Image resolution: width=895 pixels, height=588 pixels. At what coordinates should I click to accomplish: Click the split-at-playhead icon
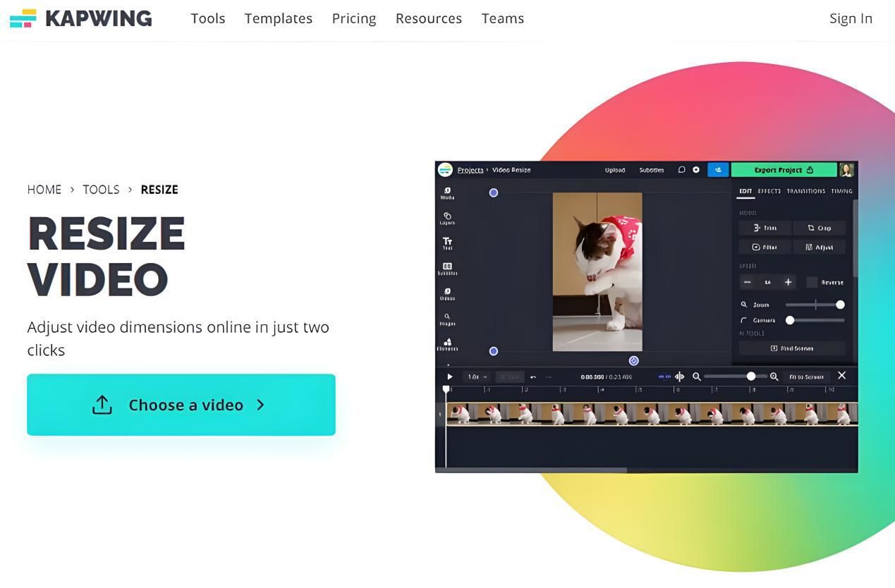click(680, 376)
